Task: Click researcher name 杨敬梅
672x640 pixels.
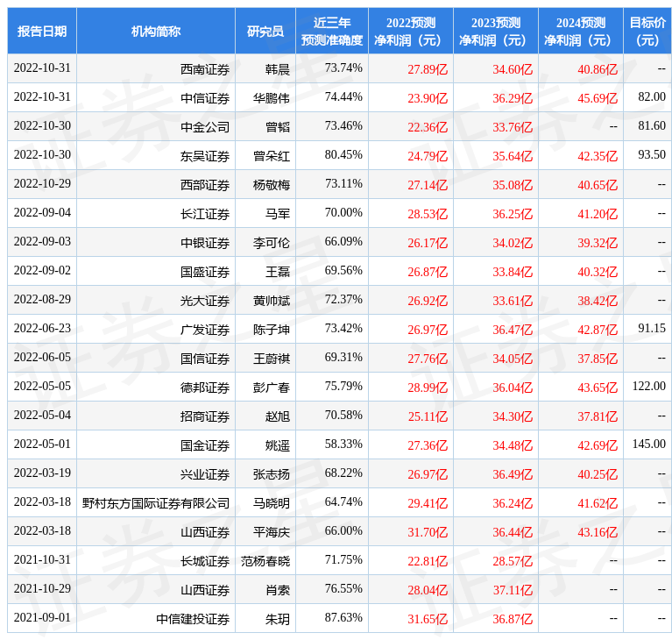Action: click(x=272, y=185)
